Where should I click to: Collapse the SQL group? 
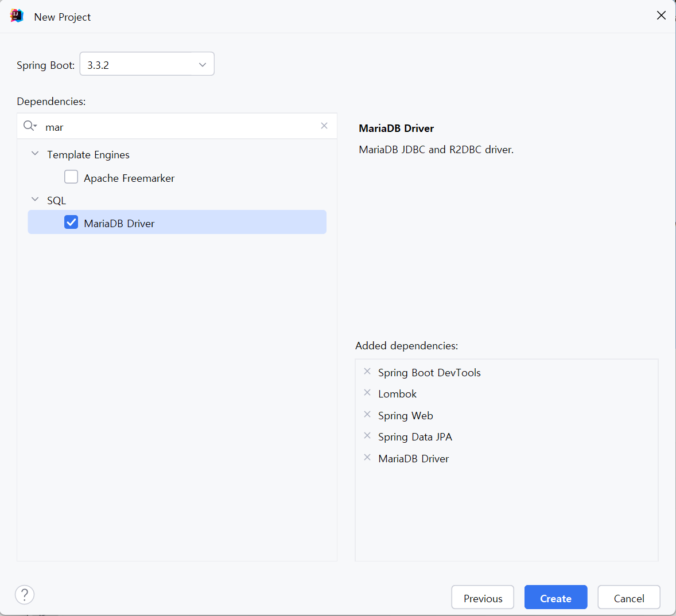36,200
